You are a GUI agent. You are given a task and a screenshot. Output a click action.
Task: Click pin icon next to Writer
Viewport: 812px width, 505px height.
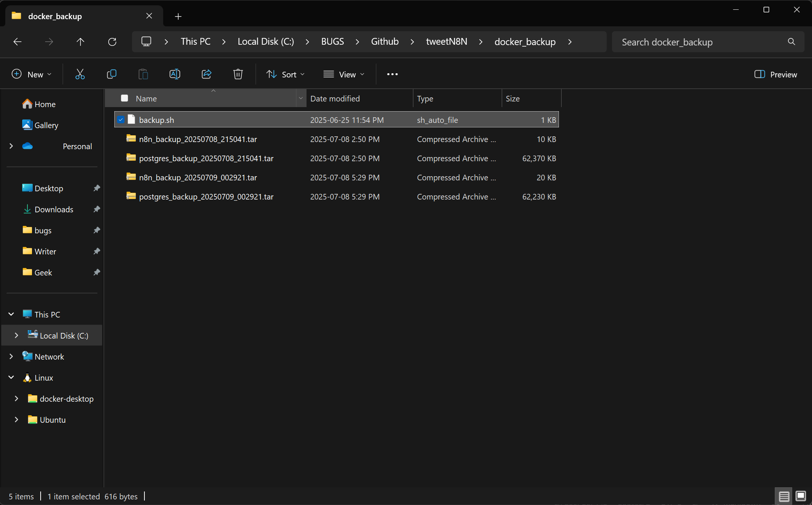[97, 251]
